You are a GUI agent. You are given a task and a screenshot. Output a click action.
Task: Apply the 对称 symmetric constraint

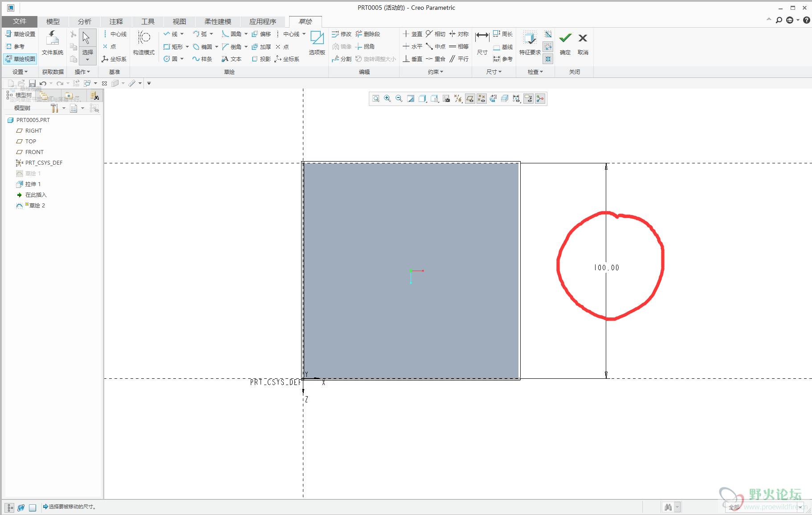(459, 34)
